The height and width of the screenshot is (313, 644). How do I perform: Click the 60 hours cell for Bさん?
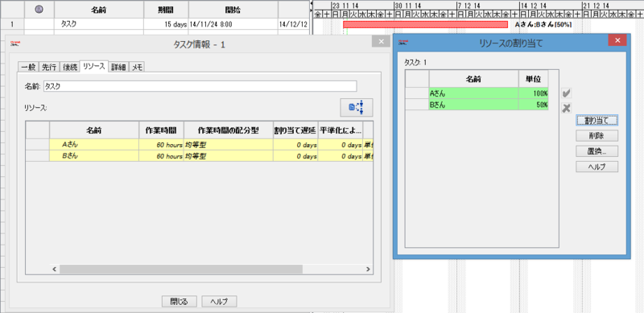[162, 156]
